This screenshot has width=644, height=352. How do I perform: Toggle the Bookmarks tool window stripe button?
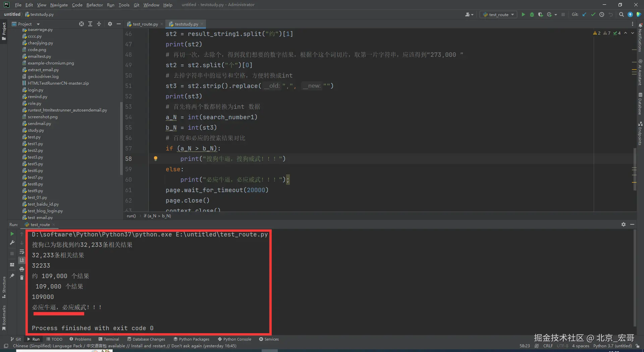[4, 318]
